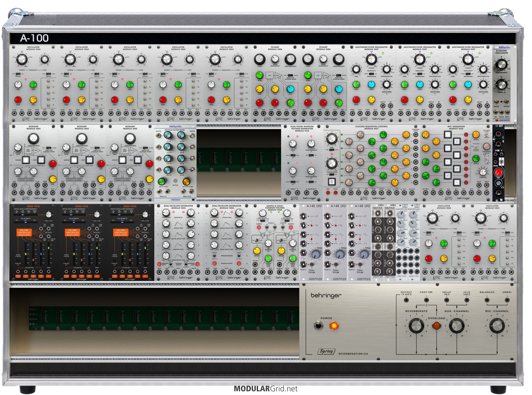
Task: Click the Unbal mic jack
Action: pos(507,300)
